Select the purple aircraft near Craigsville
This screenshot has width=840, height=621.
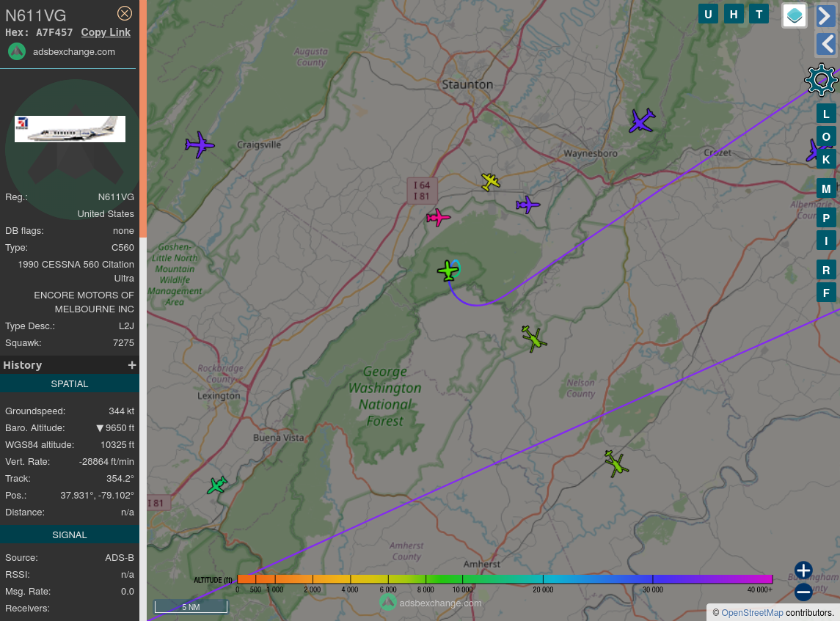pyautogui.click(x=200, y=144)
